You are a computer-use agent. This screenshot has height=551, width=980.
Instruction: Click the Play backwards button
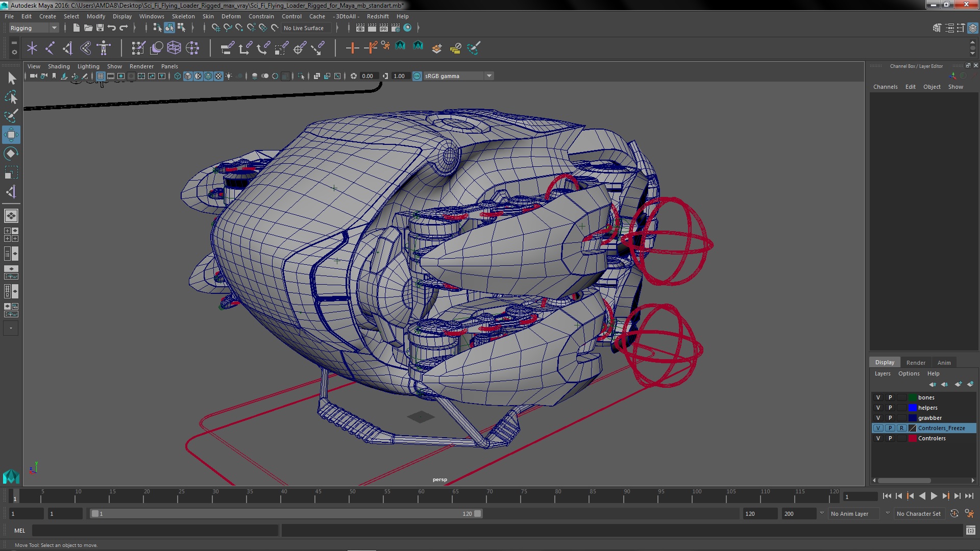coord(922,496)
